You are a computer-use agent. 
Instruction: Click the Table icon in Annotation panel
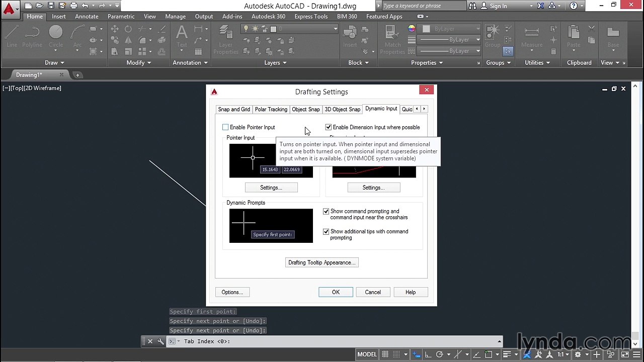click(x=199, y=51)
